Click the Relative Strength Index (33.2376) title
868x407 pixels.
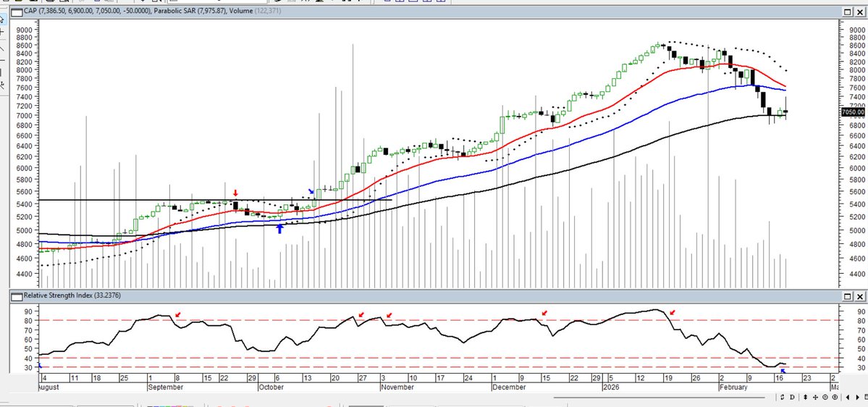[72, 295]
